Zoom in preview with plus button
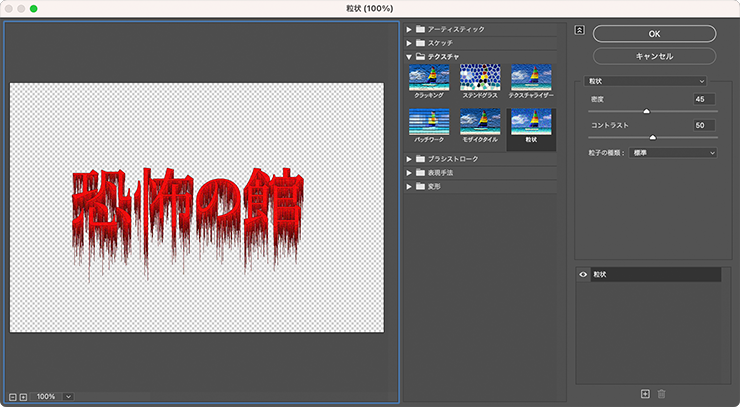The image size is (740, 407). pyautogui.click(x=23, y=397)
